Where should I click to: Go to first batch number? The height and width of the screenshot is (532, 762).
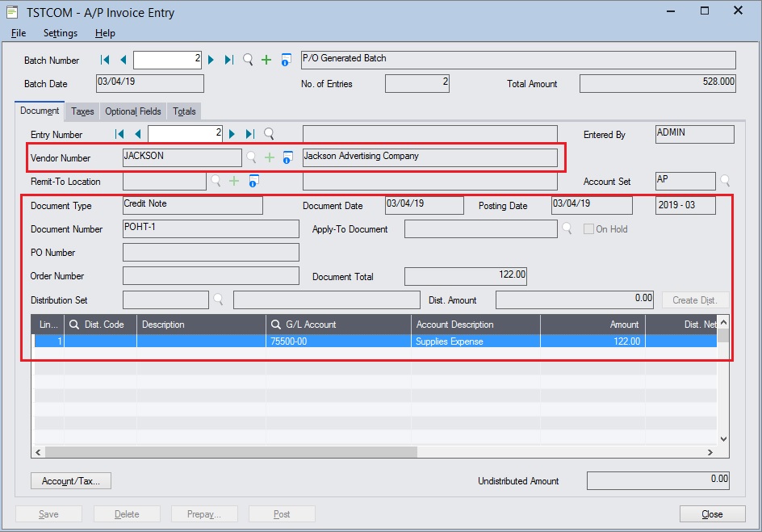(105, 60)
